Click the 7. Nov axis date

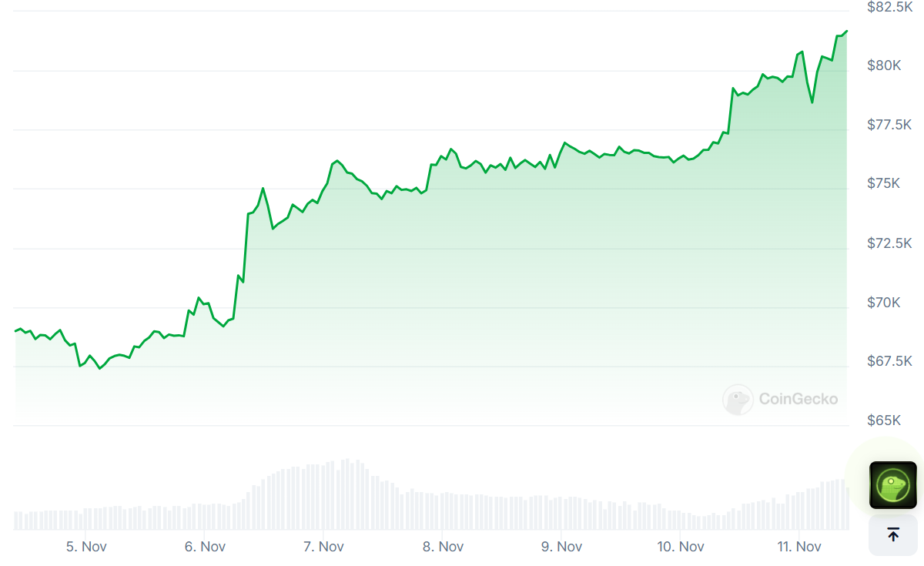point(323,547)
